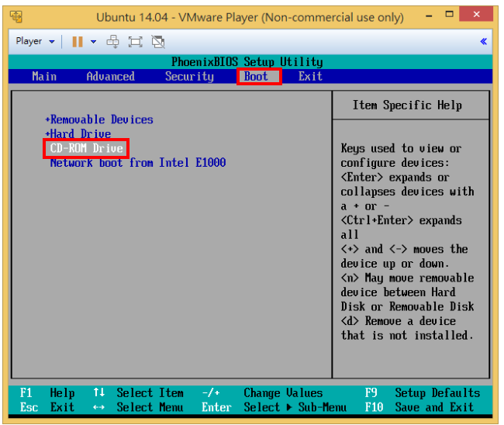Select the Boot BIOS tab
Viewport: 504px width, 425px height.
259,77
